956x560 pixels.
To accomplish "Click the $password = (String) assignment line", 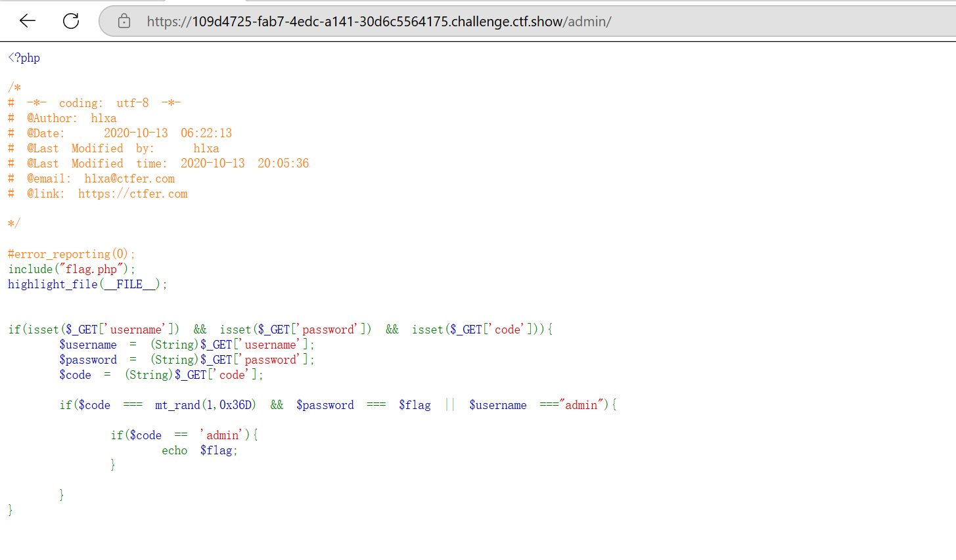I will click(x=187, y=360).
